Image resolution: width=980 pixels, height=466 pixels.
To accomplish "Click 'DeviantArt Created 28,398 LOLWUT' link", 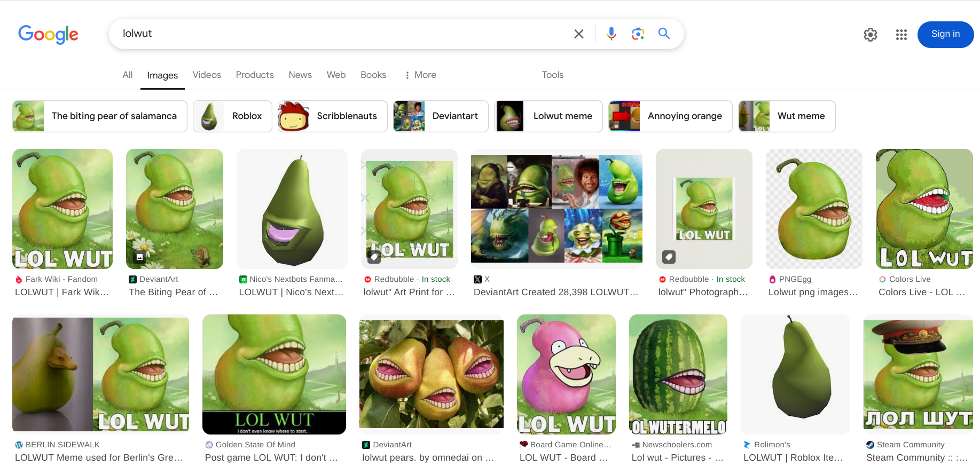I will (556, 292).
